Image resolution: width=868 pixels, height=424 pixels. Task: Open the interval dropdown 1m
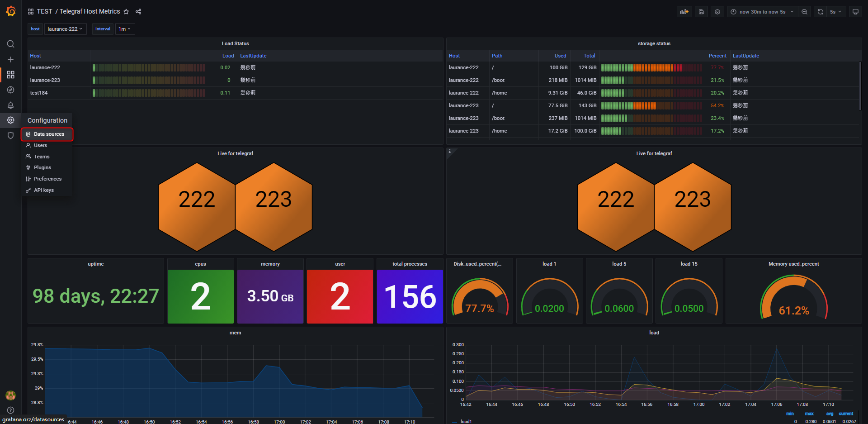tap(125, 29)
